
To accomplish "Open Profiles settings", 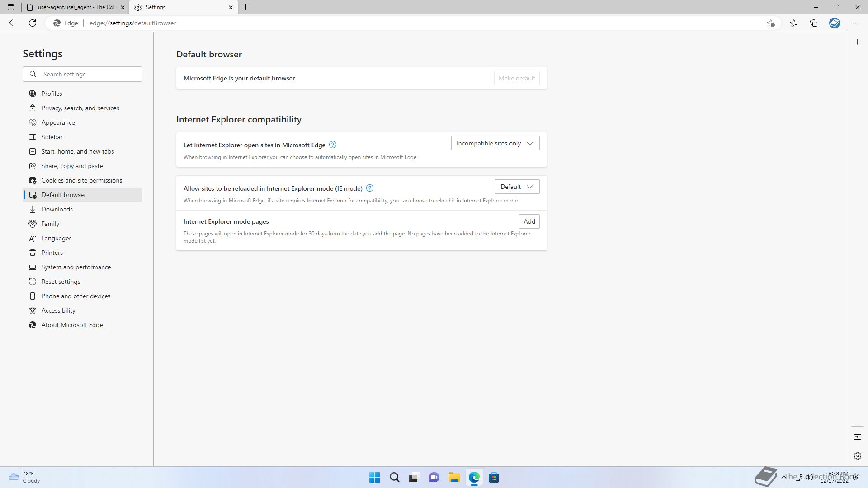I will pos(82,94).
